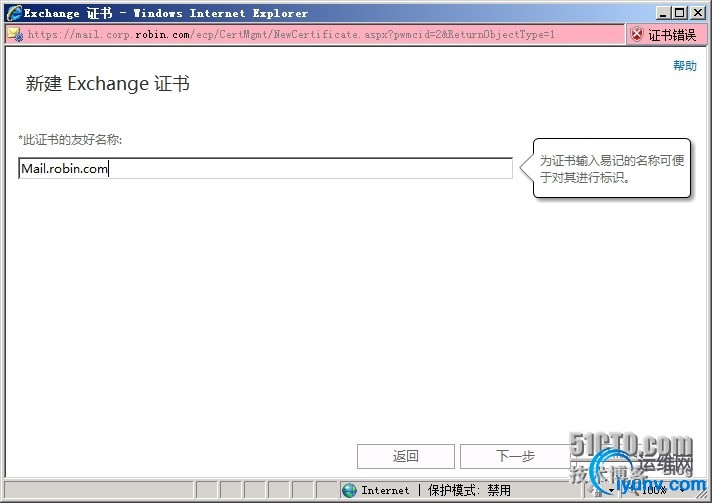
Task: Click the mail page icon in address bar
Action: 15,35
